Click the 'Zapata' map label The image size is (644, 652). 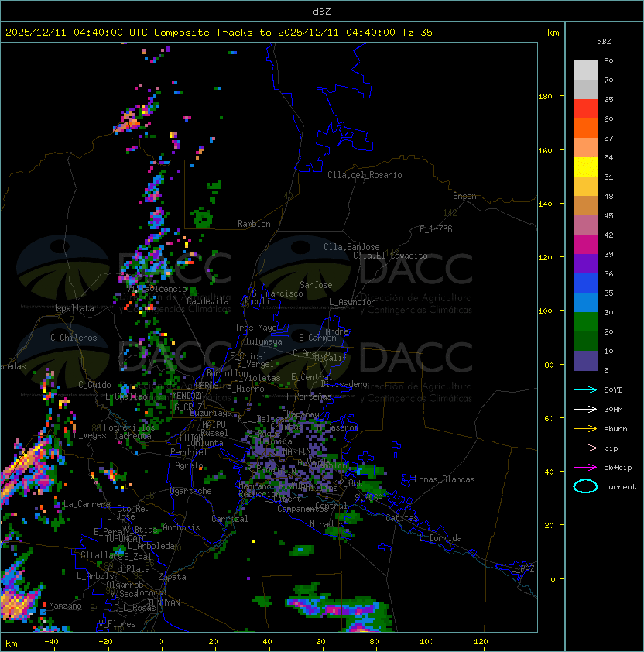coord(172,577)
